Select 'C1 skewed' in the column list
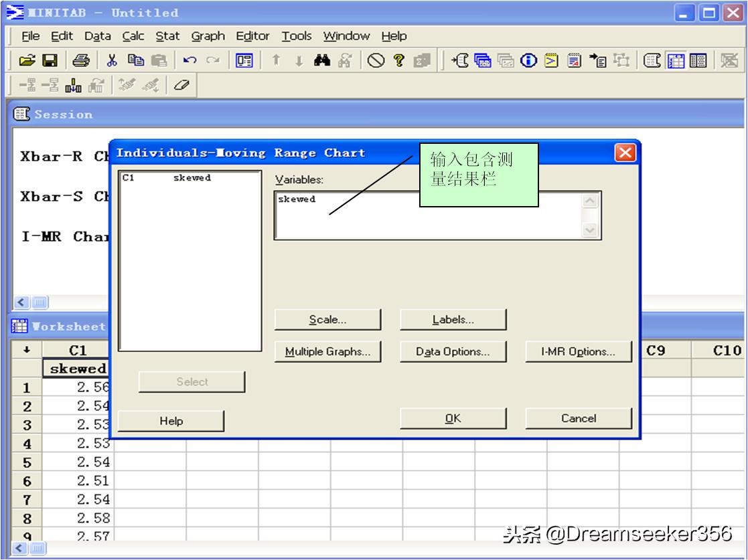This screenshot has height=560, width=748. 166,178
